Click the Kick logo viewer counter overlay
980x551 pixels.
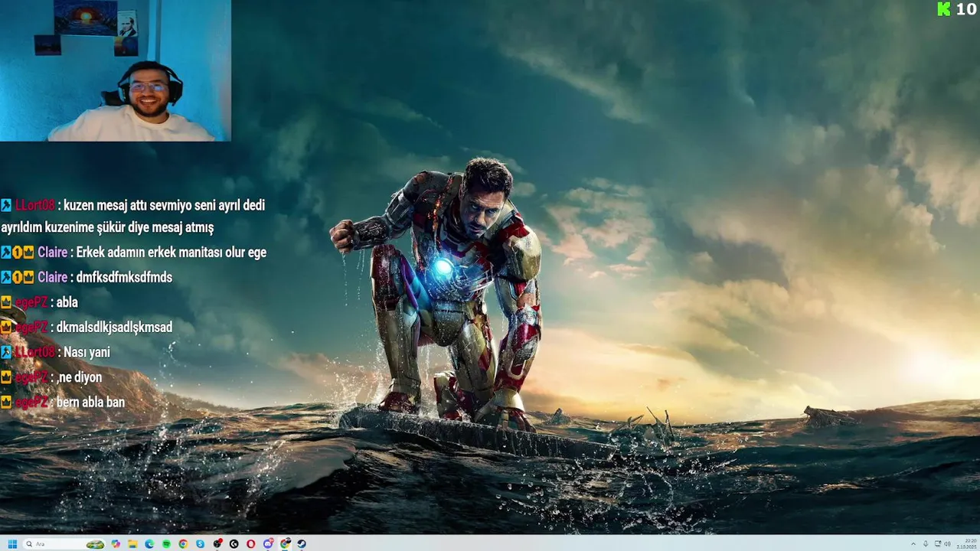click(x=956, y=9)
